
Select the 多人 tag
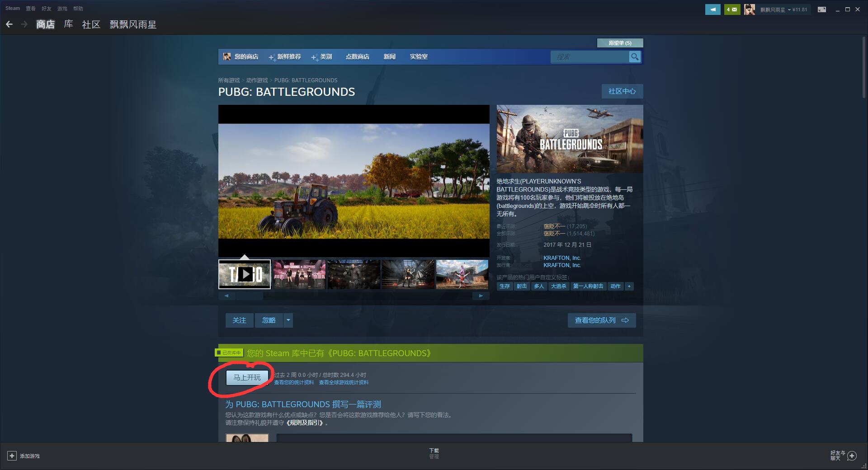click(x=539, y=286)
